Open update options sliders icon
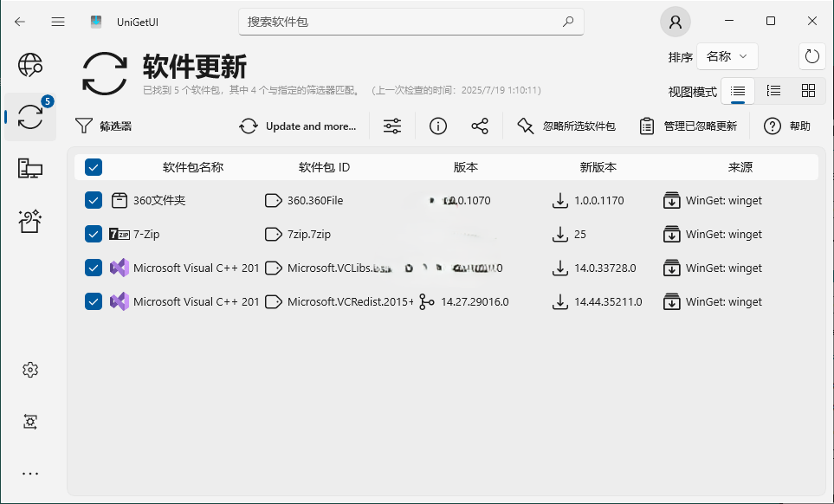 pos(392,126)
